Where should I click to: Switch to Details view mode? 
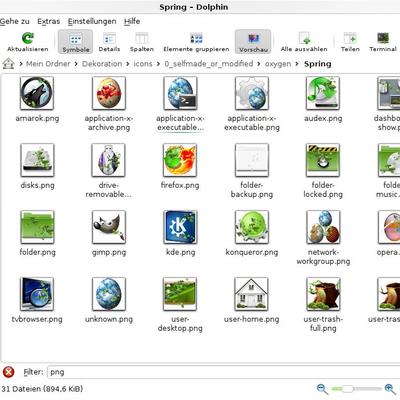[x=109, y=42]
